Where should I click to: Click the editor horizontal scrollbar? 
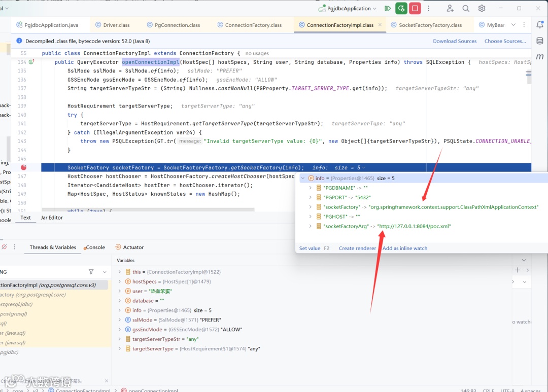(x=148, y=209)
